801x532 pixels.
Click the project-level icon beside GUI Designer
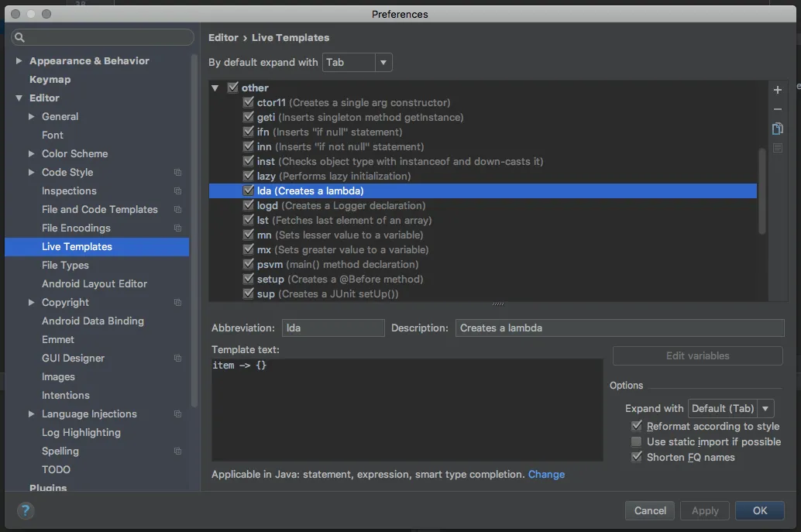click(x=177, y=359)
